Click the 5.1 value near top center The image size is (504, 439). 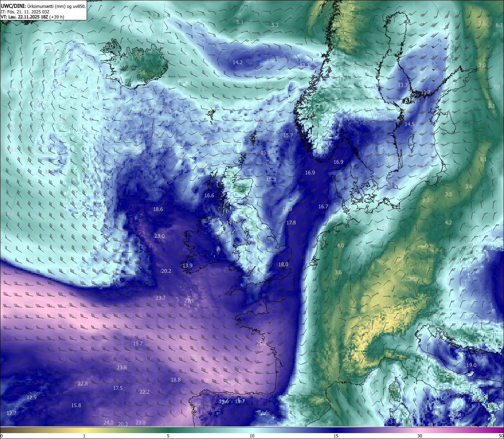(x=240, y=22)
